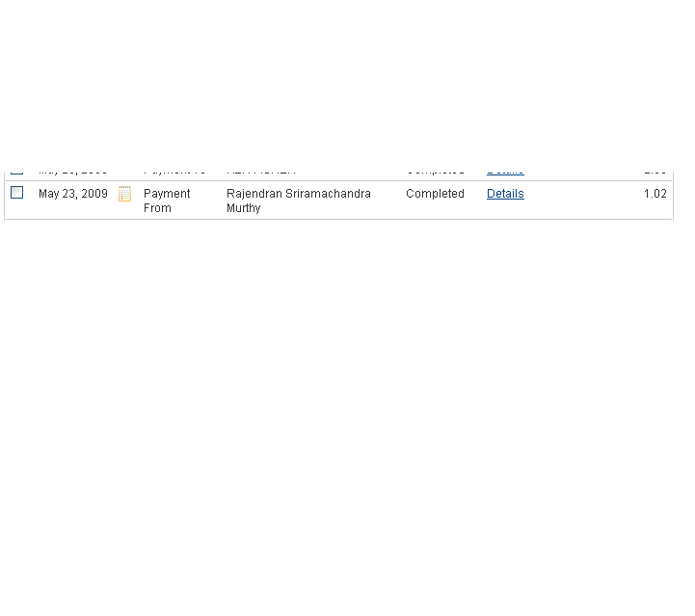Click the cut-off checkbox in the upper row
Image resolution: width=695 pixels, height=616 pixels.
coord(16,171)
